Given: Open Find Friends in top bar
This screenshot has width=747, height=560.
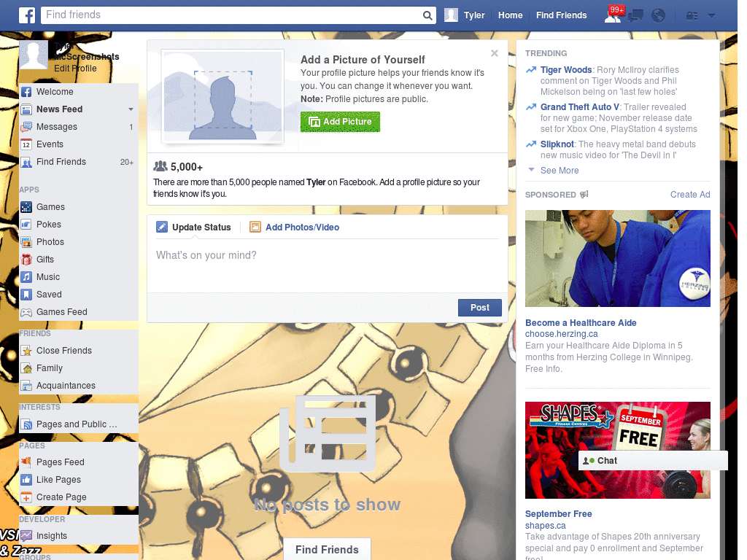Looking at the screenshot, I should click(x=561, y=15).
